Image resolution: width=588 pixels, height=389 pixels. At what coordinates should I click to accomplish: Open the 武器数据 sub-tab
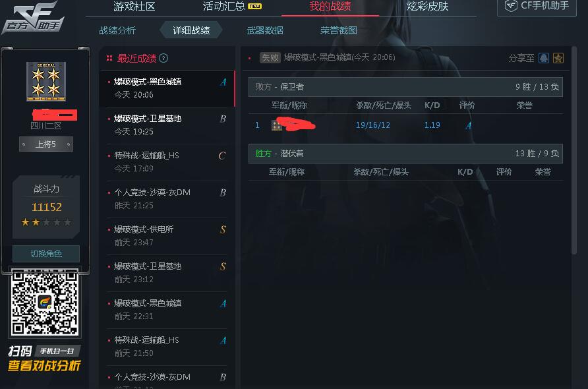[265, 30]
